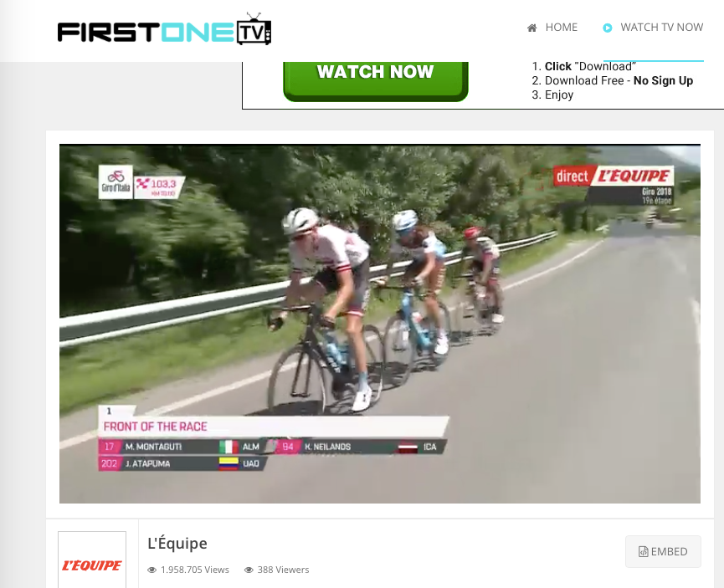
Task: Open the HOME menu item
Action: click(x=552, y=28)
